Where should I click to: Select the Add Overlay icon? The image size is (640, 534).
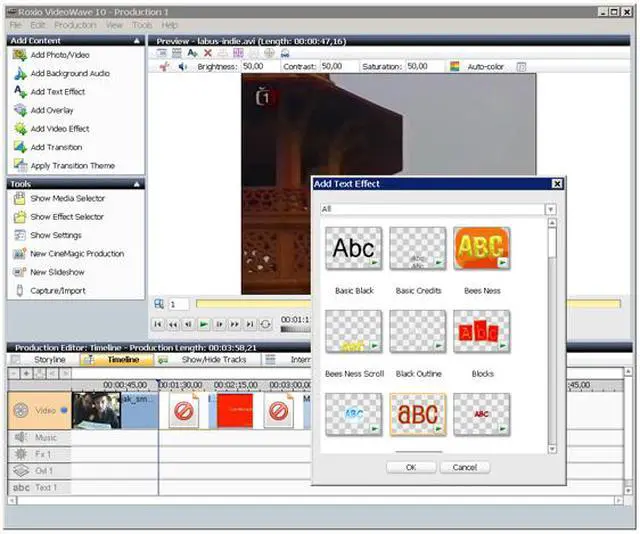[x=20, y=110]
